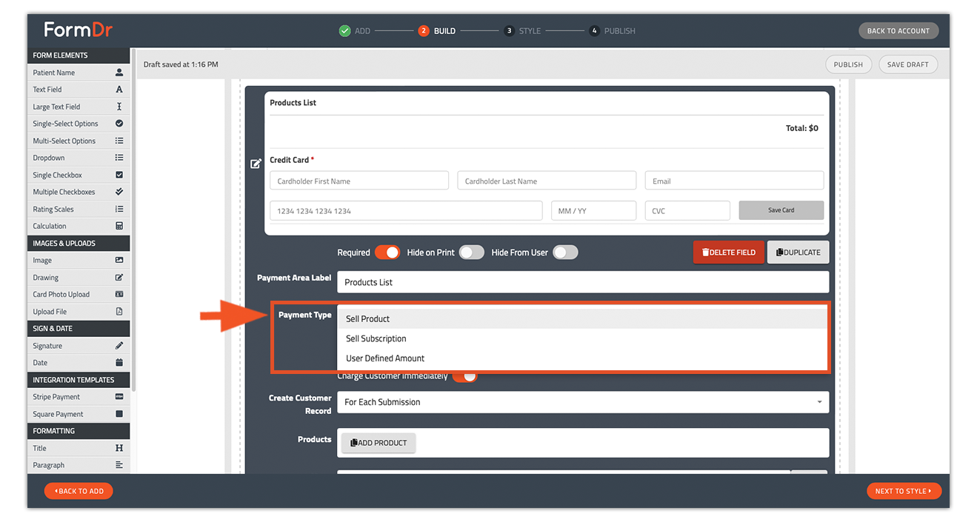Screen dimensions: 980x528
Task: Add a Patient Name element
Action: click(79, 73)
